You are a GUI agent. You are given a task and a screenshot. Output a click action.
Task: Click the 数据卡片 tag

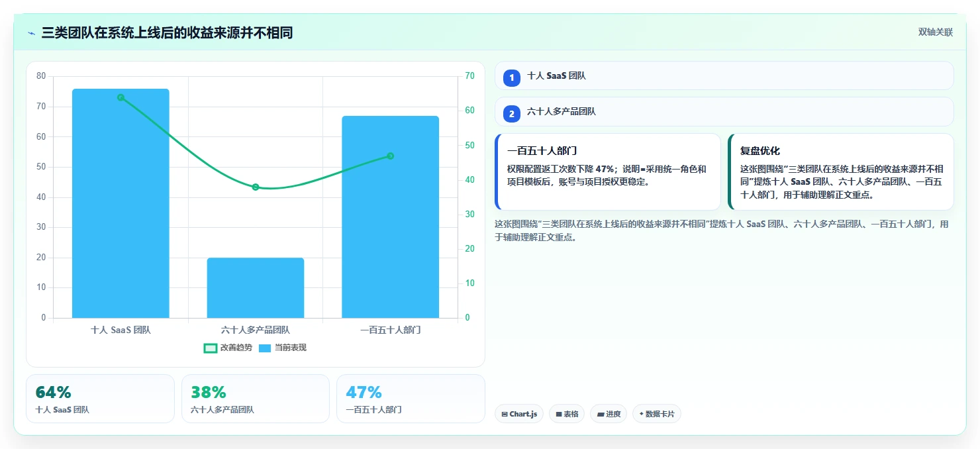point(657,414)
